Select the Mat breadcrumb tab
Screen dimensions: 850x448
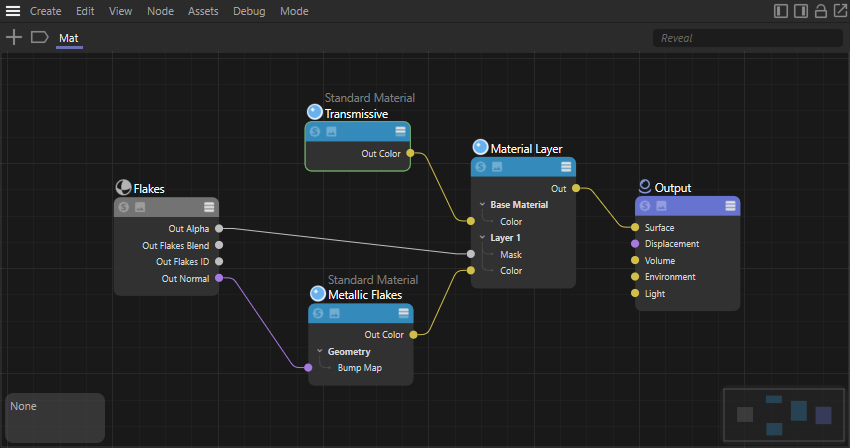(69, 38)
